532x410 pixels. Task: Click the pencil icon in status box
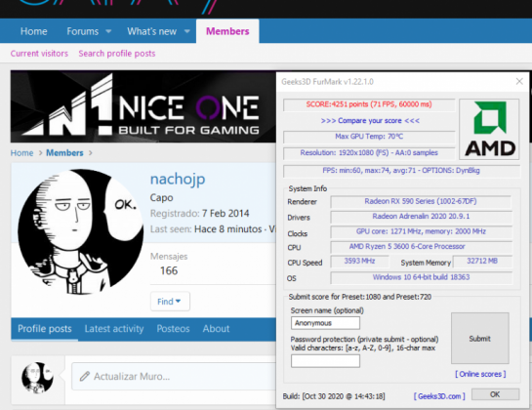click(x=85, y=377)
